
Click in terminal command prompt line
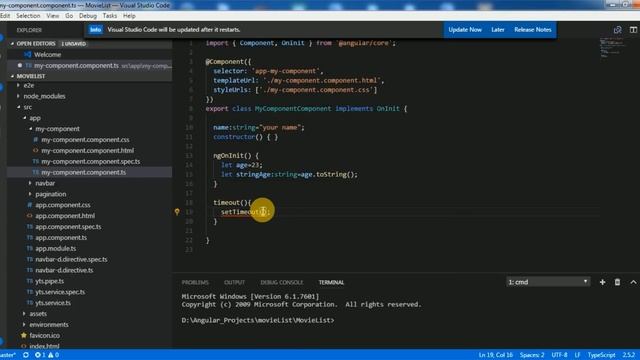pos(258,320)
